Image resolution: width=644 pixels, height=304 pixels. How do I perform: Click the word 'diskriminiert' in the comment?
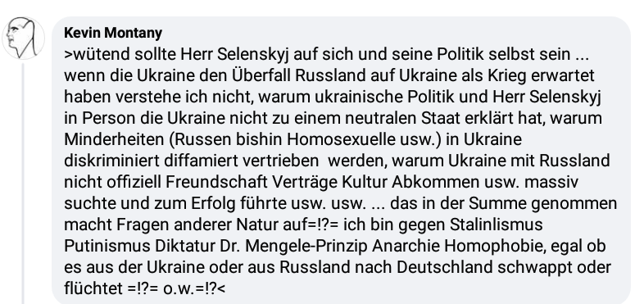coord(111,161)
